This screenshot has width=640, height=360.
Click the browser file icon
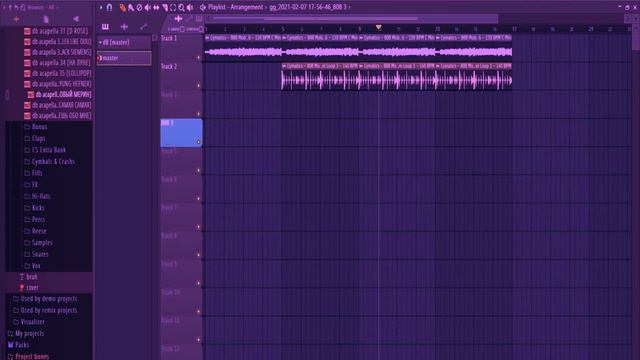[46, 19]
